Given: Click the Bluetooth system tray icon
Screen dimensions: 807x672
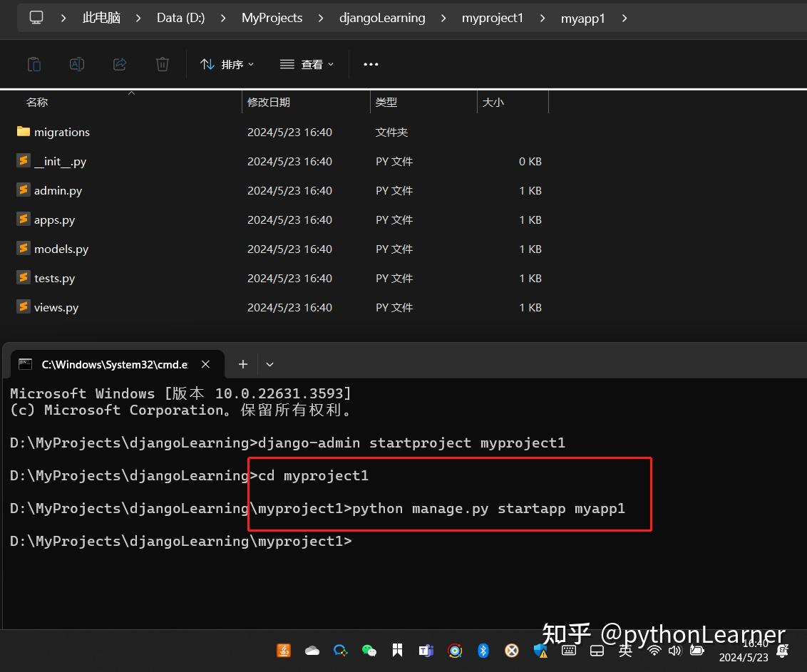Looking at the screenshot, I should point(483,651).
